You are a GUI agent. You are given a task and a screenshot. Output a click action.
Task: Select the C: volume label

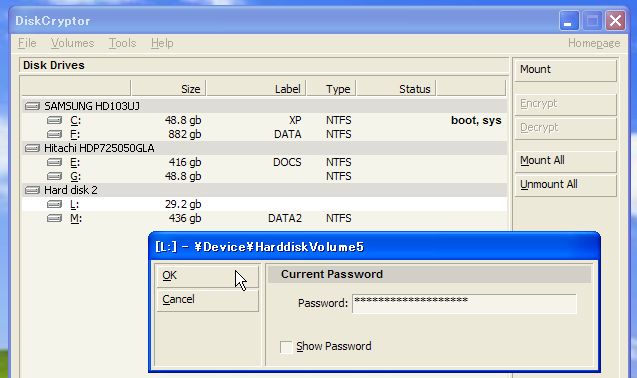click(76, 120)
